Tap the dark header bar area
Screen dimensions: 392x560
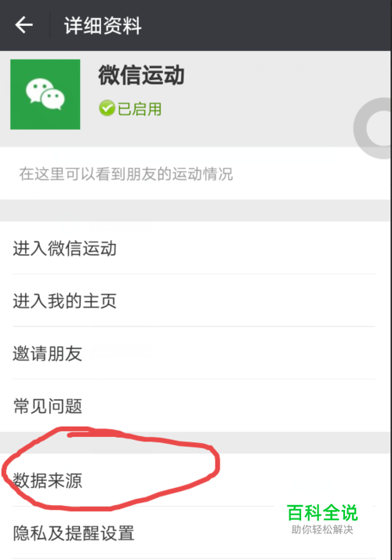point(196,25)
